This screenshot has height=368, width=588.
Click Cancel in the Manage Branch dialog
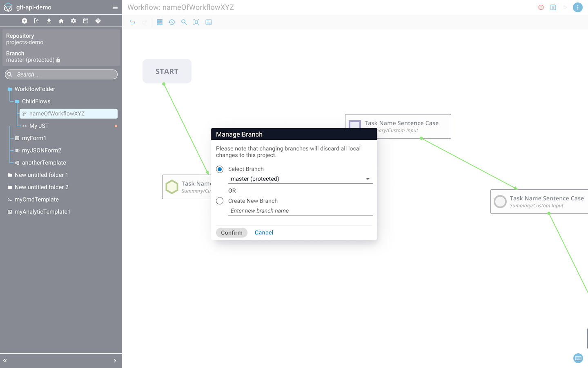264,233
